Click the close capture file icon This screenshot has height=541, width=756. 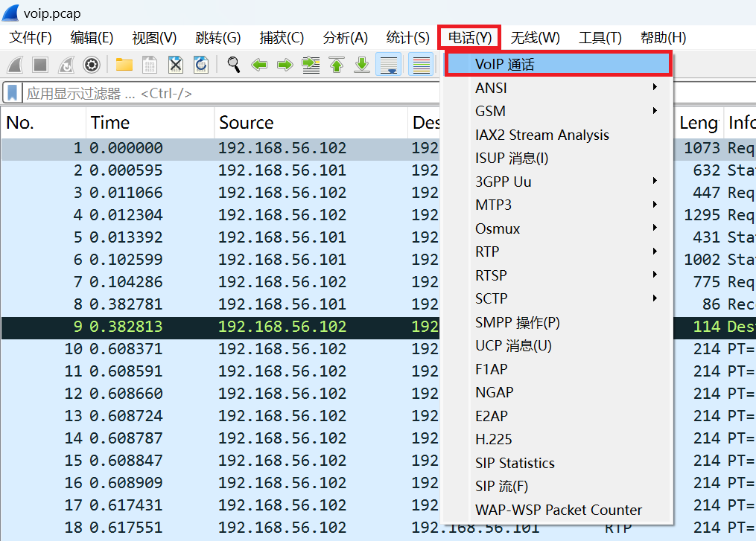(176, 65)
